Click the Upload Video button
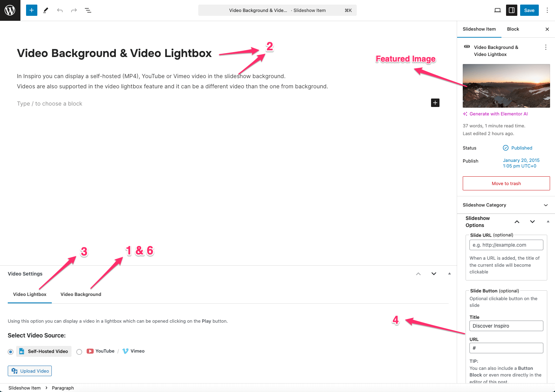This screenshot has height=392, width=555. (30, 371)
